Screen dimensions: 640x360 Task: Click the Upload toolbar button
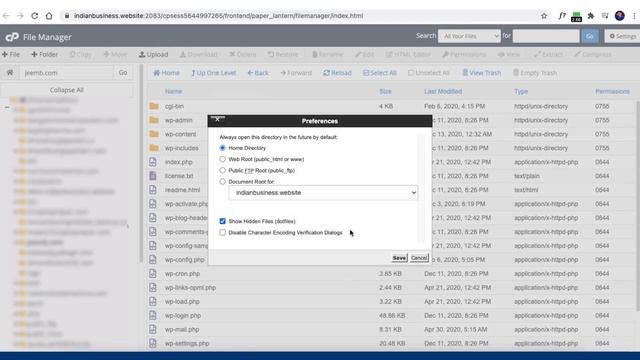[153, 54]
